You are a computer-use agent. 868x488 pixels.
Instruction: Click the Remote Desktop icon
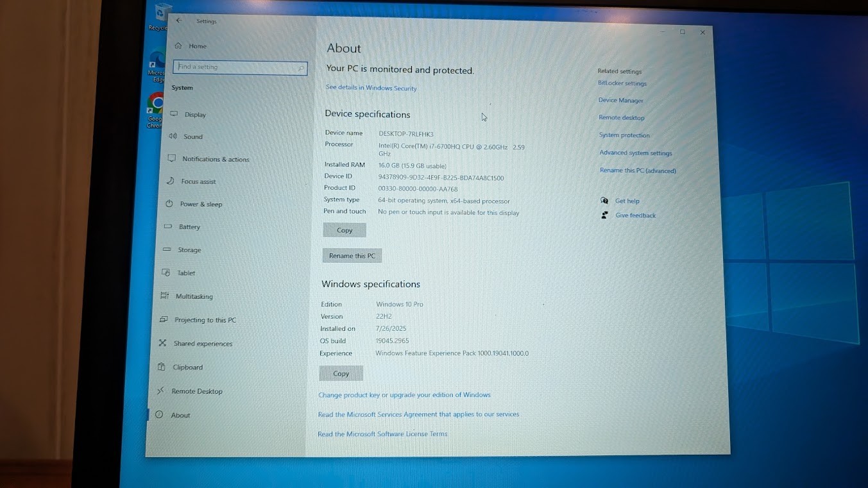[160, 391]
